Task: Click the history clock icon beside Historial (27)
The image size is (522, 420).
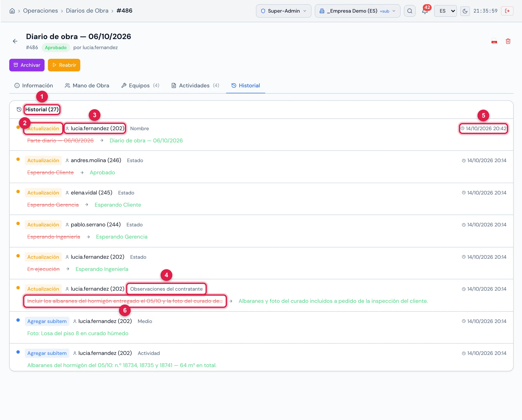Action: tap(19, 109)
